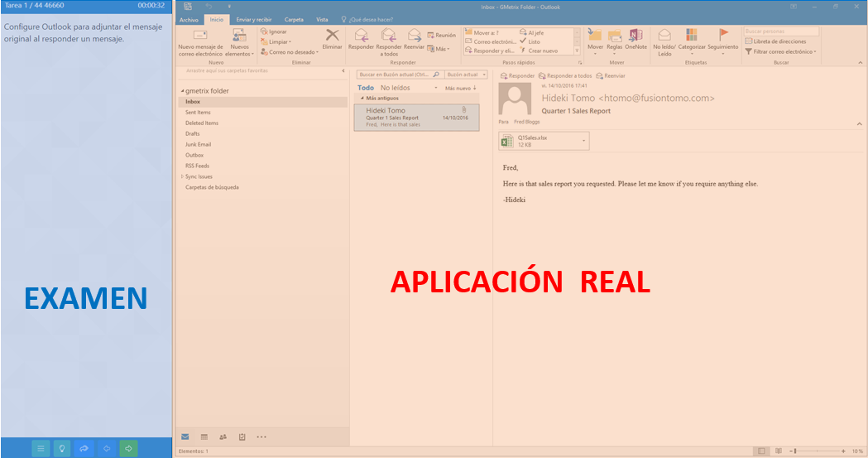Switch to the Carpeta tab
Image resolution: width=868 pixels, height=458 pixels.
point(294,19)
